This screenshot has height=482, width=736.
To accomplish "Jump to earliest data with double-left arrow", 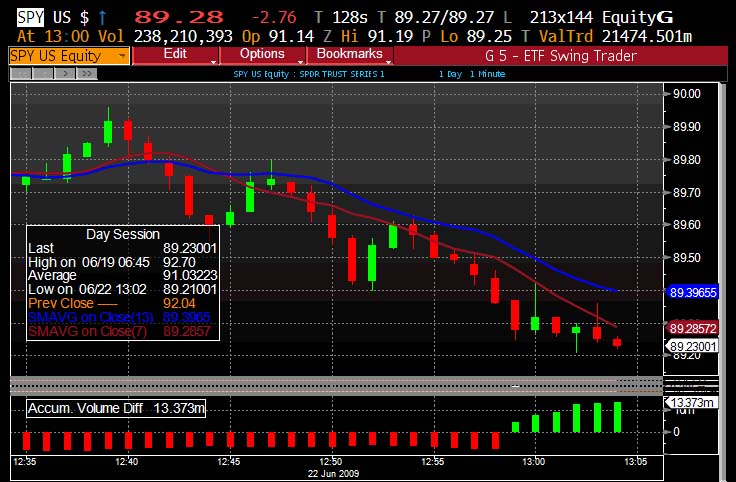I will coord(21,74).
